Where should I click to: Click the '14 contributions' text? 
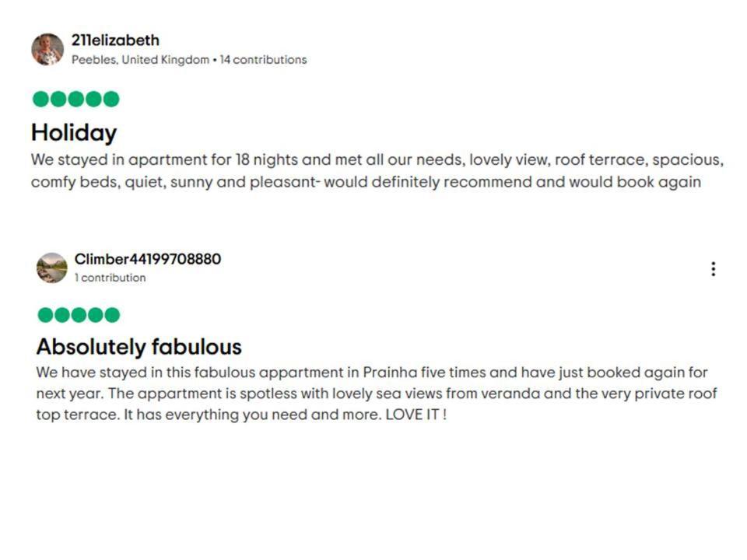pos(264,60)
